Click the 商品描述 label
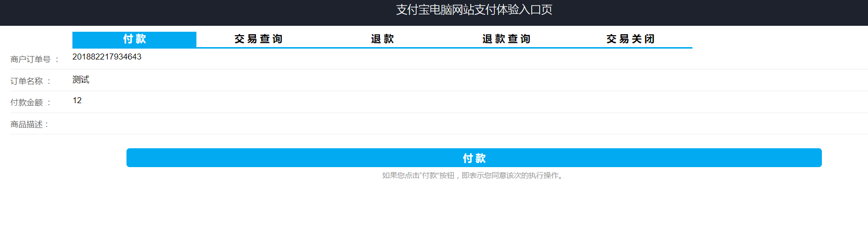 click(x=30, y=124)
